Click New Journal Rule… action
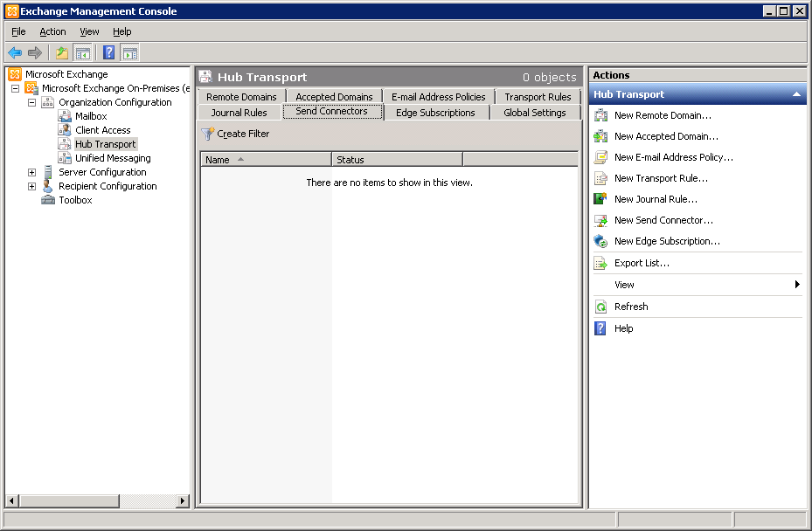The image size is (812, 531). [656, 199]
